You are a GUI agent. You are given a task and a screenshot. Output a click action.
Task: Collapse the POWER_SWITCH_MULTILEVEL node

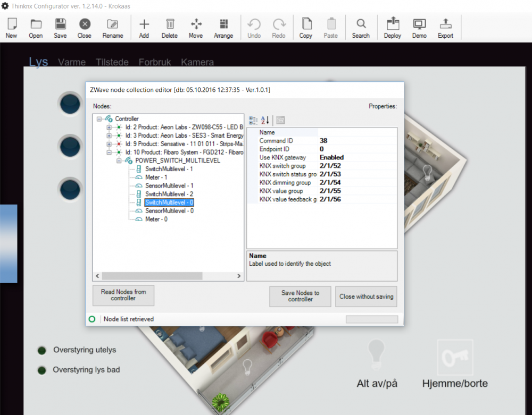[x=119, y=160]
